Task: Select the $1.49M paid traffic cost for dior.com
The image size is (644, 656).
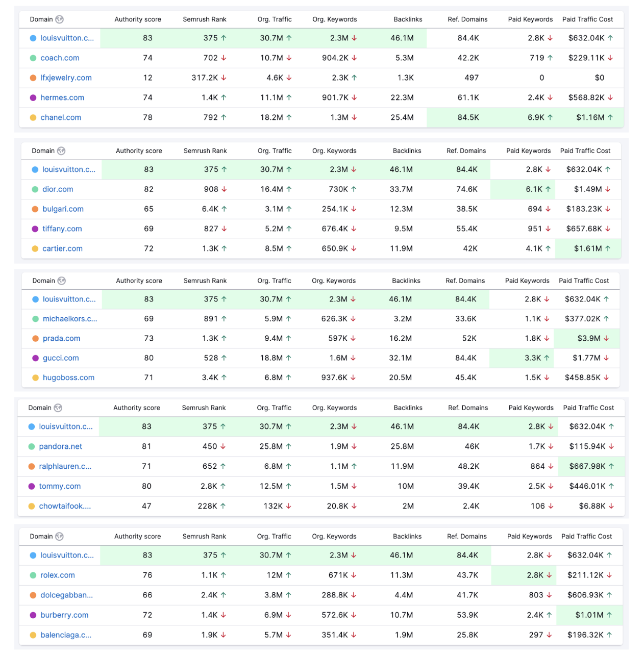Action: point(592,189)
